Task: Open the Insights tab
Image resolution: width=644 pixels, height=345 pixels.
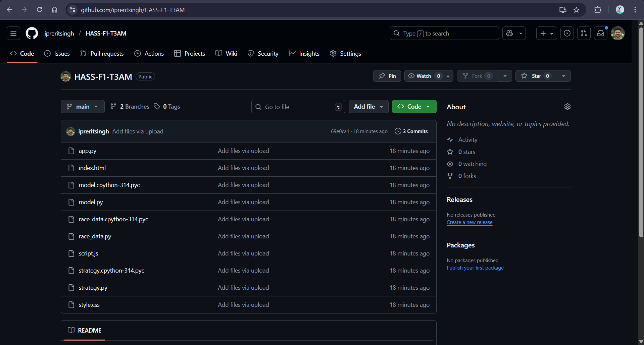Action: pyautogui.click(x=304, y=54)
